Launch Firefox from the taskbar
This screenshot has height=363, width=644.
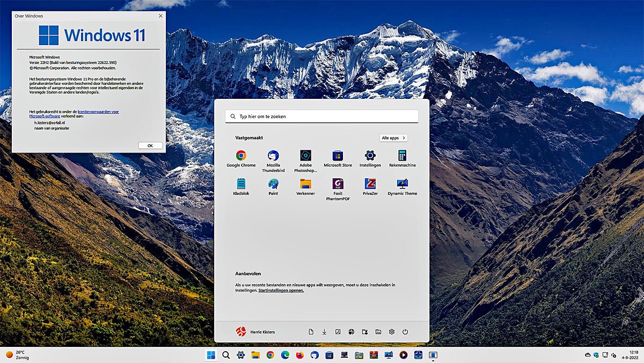(299, 355)
